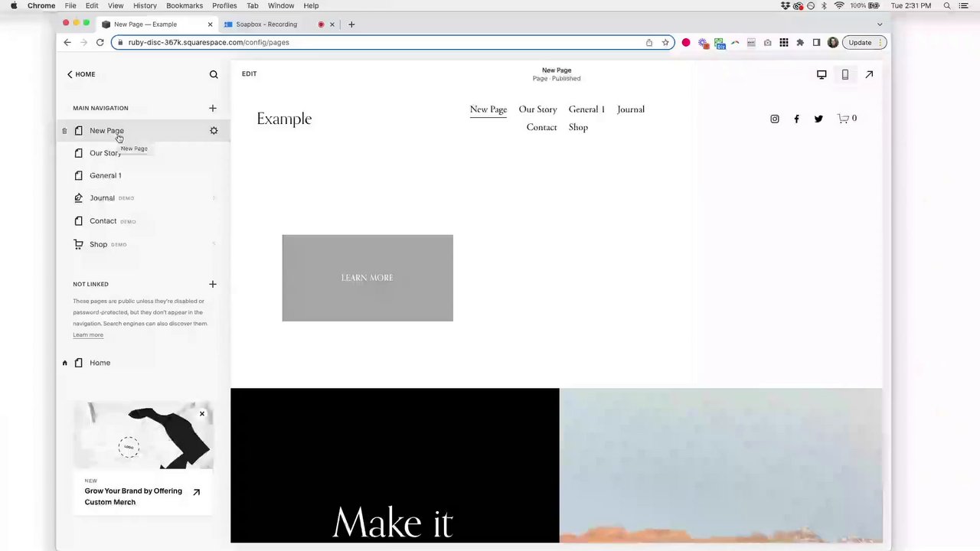
Task: Open custom merch promo arrow
Action: pyautogui.click(x=196, y=492)
